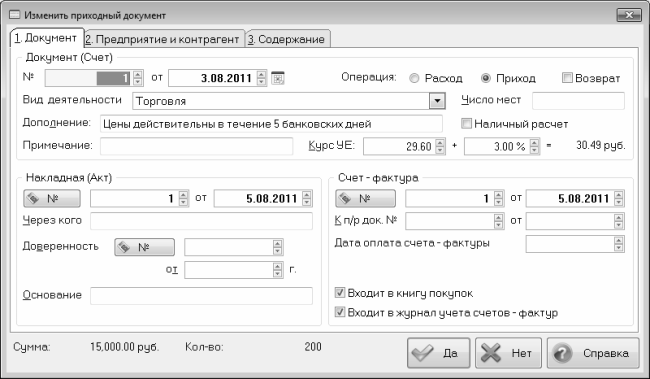
Task: Click the Накладная (Акт) № button
Action: 52,199
